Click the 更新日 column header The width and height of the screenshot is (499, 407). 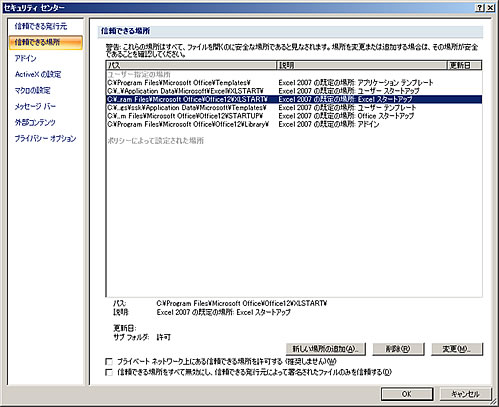[x=464, y=65]
